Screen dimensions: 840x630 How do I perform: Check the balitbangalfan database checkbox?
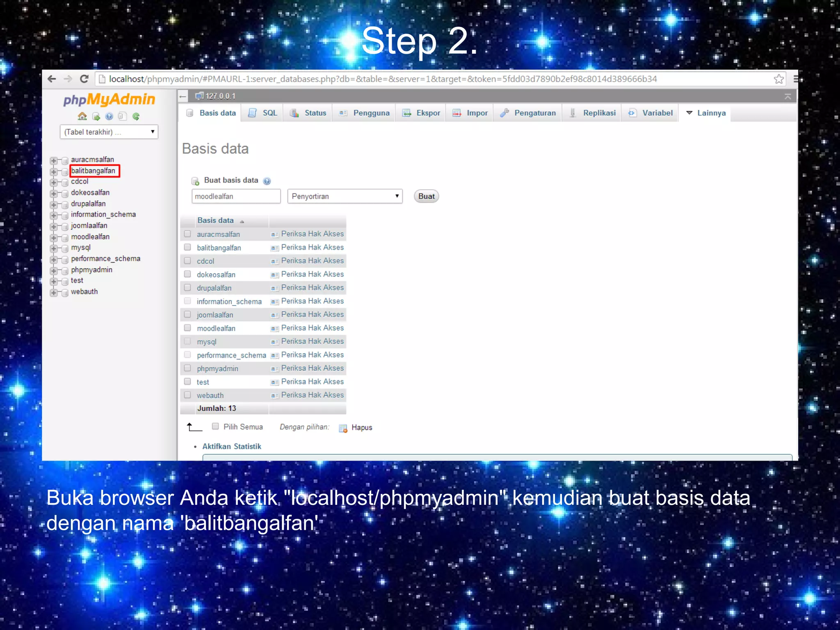(x=187, y=247)
